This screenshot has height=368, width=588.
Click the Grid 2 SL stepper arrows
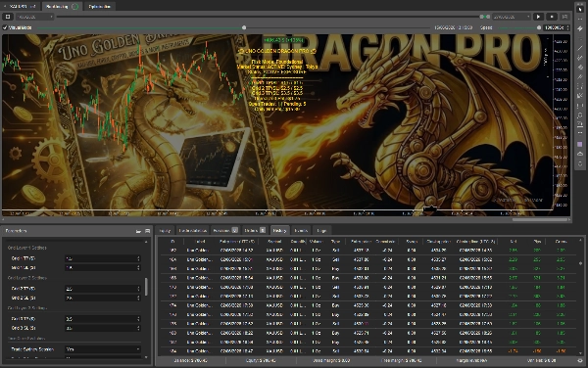[138, 299]
